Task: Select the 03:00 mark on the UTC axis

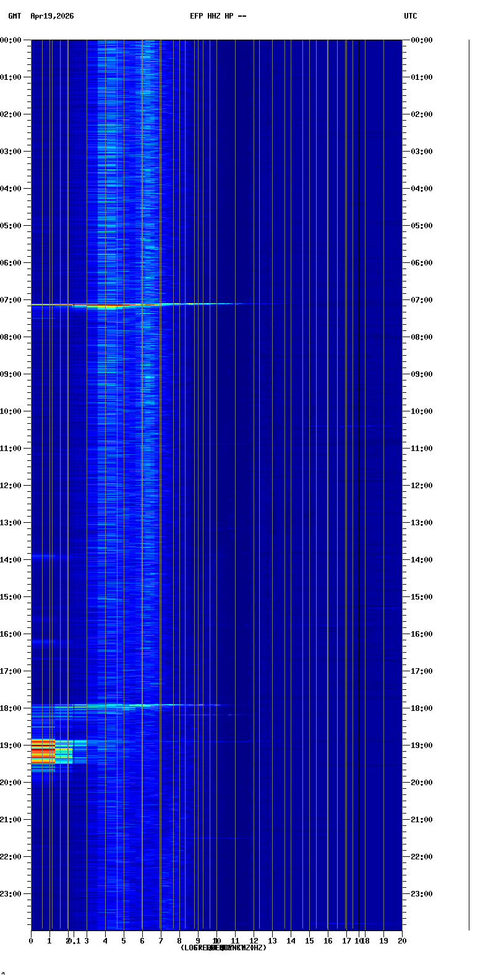Action: tap(421, 152)
